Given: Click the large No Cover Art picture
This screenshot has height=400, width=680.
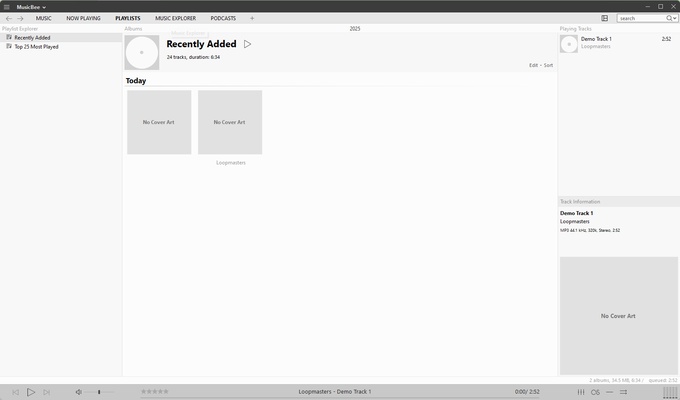Looking at the screenshot, I should tap(618, 315).
